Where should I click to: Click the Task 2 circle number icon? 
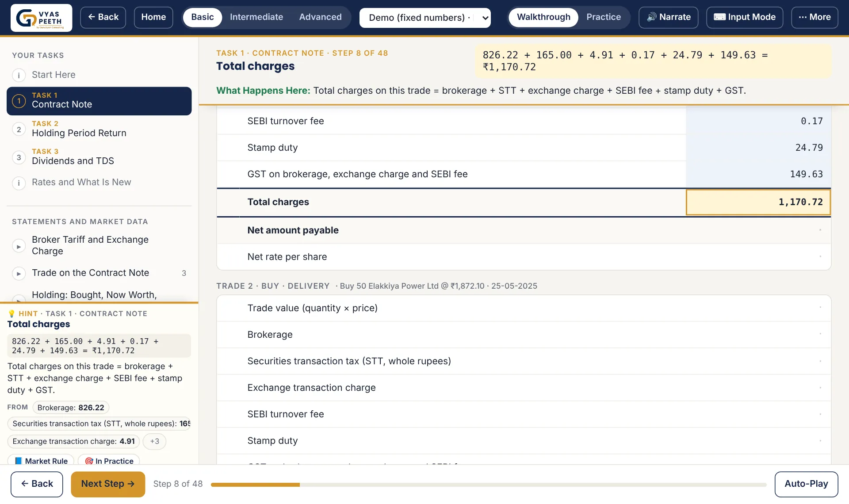coord(19,129)
